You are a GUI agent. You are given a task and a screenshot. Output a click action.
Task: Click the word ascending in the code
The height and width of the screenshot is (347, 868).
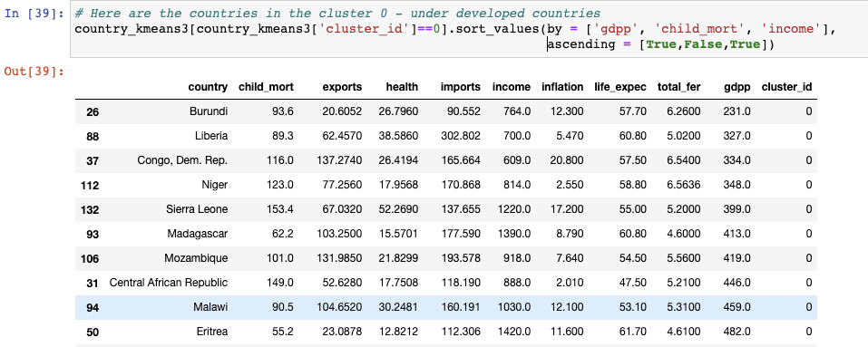tap(581, 44)
